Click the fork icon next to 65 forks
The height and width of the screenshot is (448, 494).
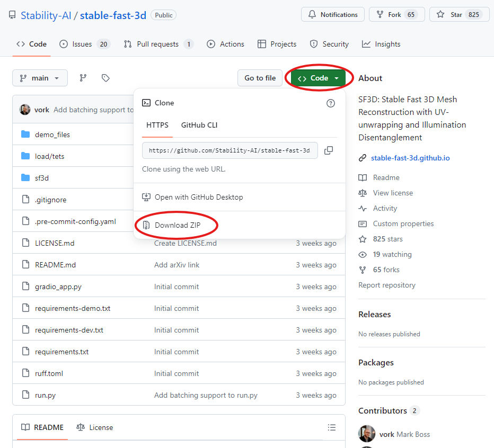coord(363,270)
